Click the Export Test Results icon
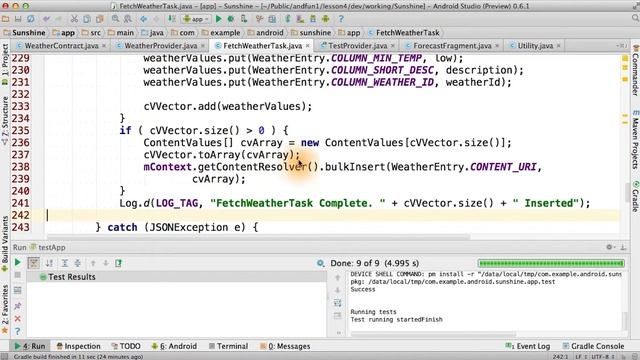This screenshot has width=640, height=360. pyautogui.click(x=118, y=263)
